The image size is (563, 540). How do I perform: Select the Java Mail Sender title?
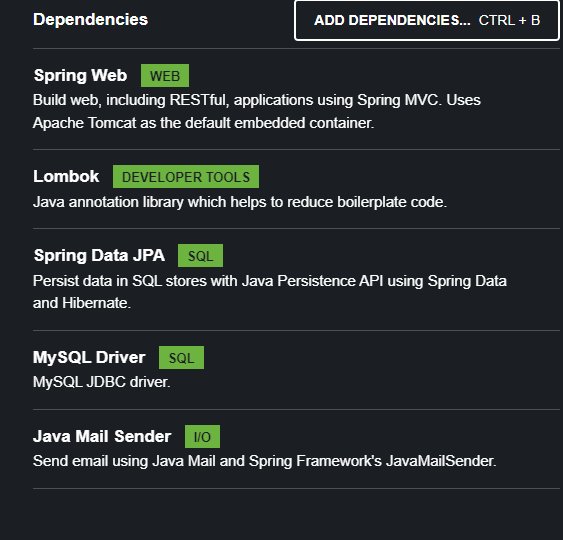102,437
